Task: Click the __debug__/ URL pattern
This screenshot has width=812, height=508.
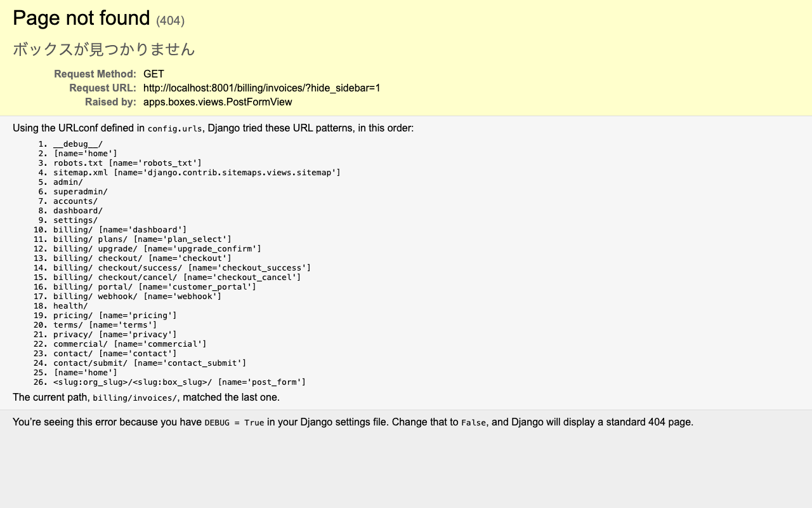Action: pyautogui.click(x=78, y=144)
